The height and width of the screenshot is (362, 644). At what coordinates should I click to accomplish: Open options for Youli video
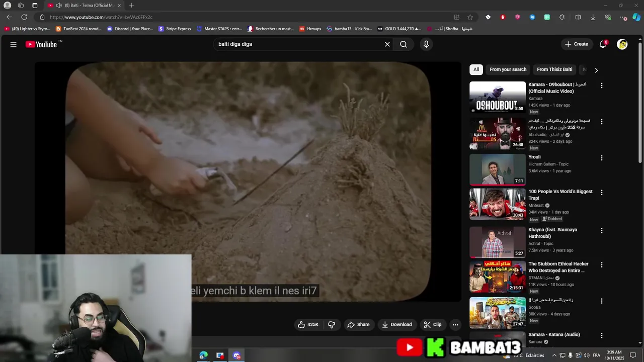(x=601, y=158)
